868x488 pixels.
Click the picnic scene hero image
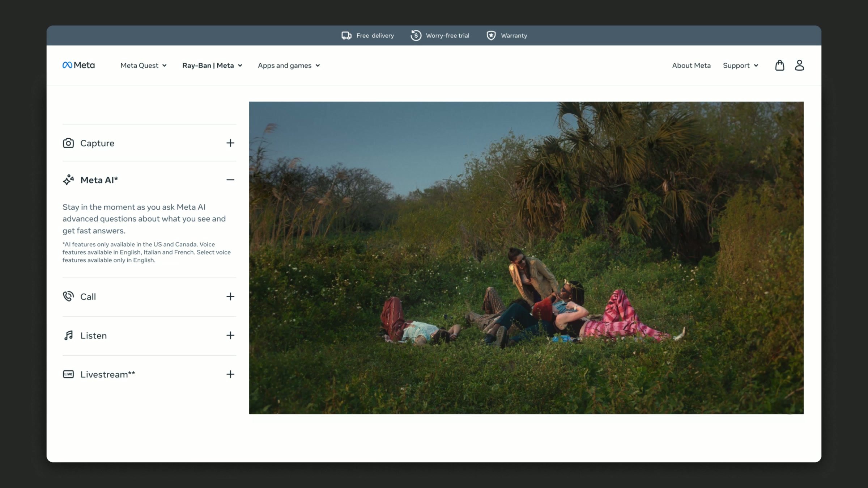(x=526, y=258)
